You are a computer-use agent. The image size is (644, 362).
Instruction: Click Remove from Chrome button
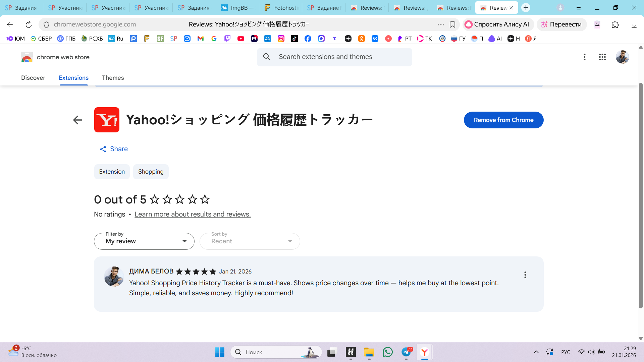pos(503,120)
